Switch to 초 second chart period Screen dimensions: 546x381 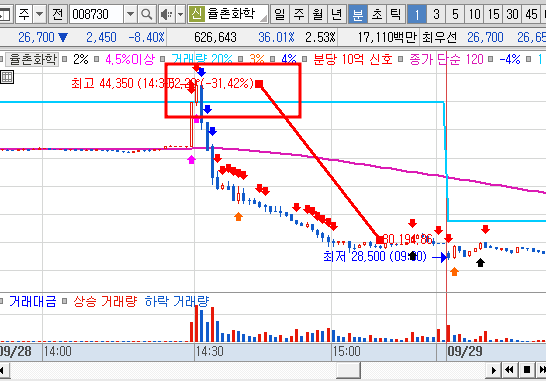click(377, 14)
